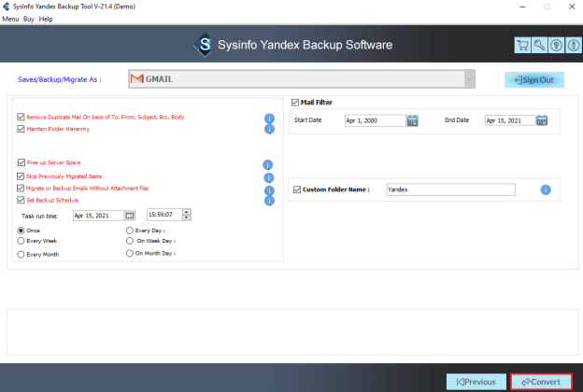Open the Help menu
The width and height of the screenshot is (583, 392).
46,19
